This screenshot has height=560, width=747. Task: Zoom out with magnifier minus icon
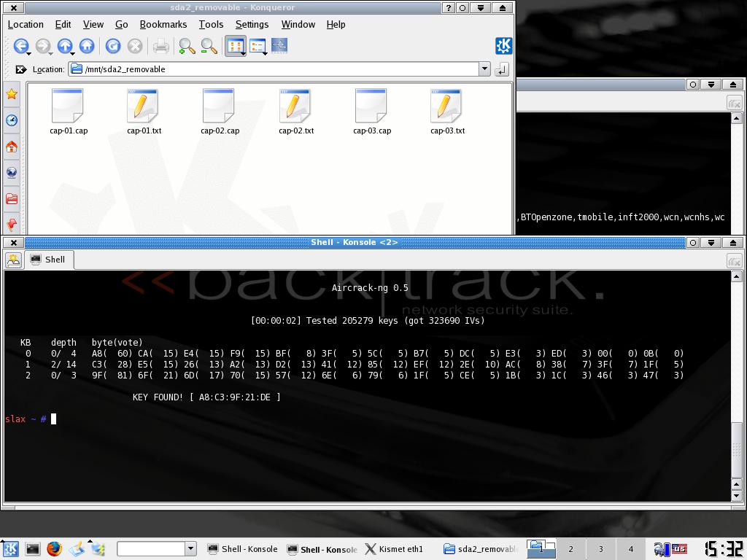pos(209,46)
